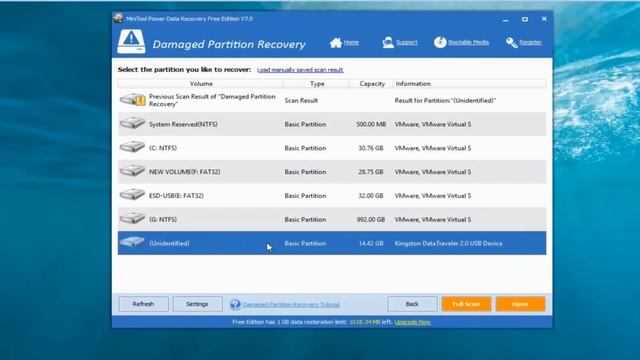
Task: Click the Refresh button
Action: pyautogui.click(x=143, y=304)
